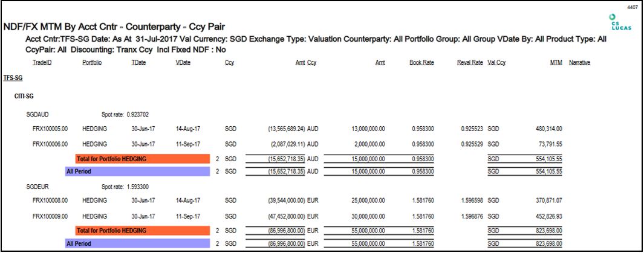The width and height of the screenshot is (644, 253).
Task: Select the VDate column header
Action: point(183,62)
